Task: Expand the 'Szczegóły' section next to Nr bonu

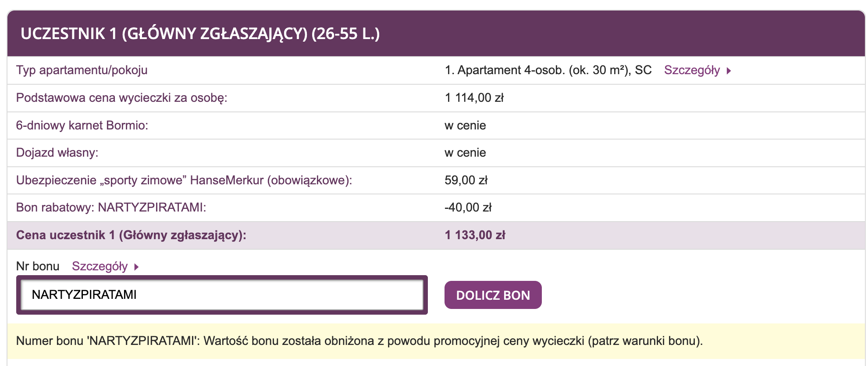Action: click(x=100, y=266)
